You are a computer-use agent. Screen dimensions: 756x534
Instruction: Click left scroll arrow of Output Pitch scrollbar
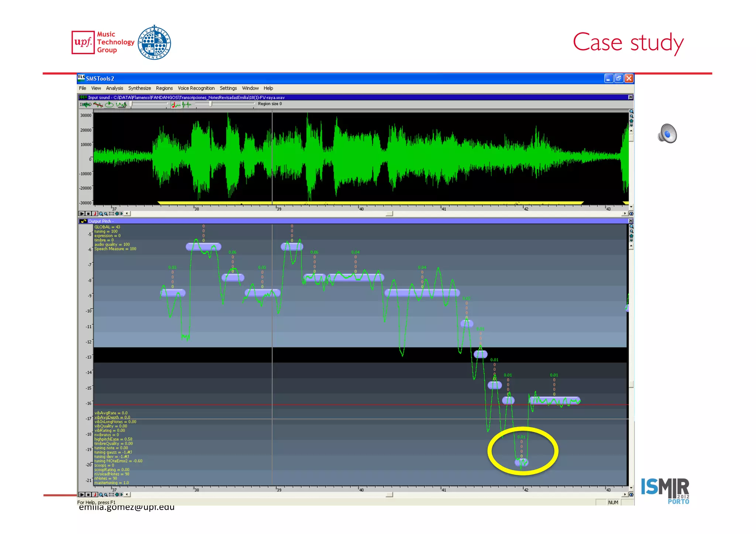click(127, 495)
